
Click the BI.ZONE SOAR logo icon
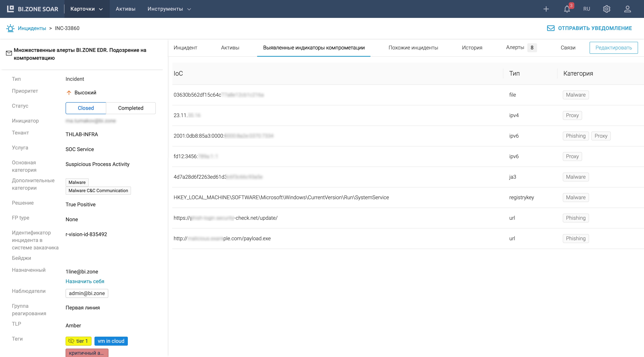coord(10,9)
